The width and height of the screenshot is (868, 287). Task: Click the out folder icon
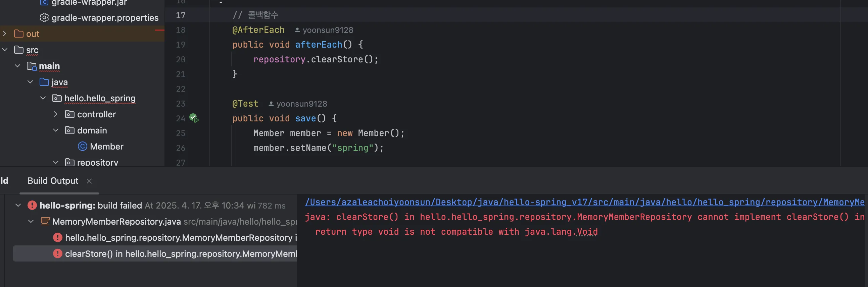(x=19, y=34)
